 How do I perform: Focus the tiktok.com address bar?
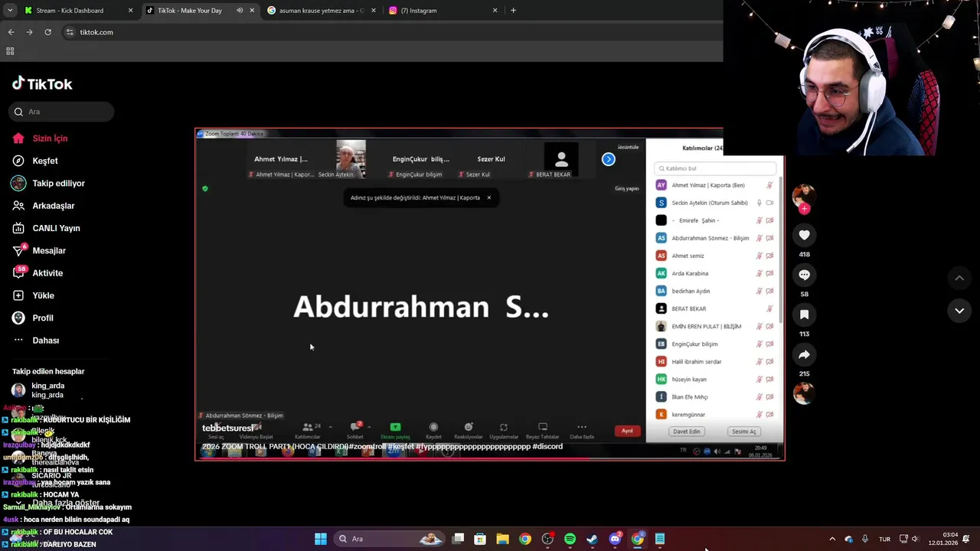pyautogui.click(x=390, y=32)
